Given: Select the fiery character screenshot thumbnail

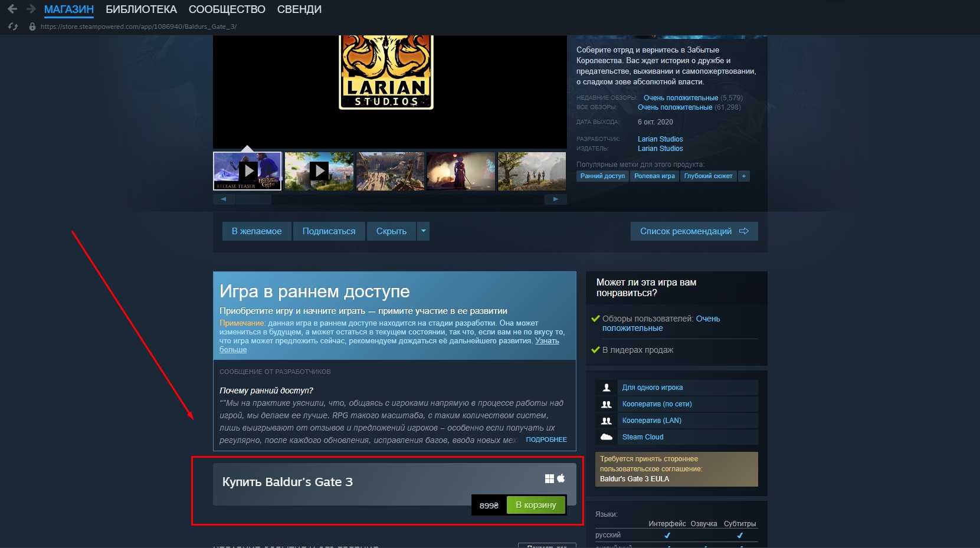Looking at the screenshot, I should [x=461, y=171].
